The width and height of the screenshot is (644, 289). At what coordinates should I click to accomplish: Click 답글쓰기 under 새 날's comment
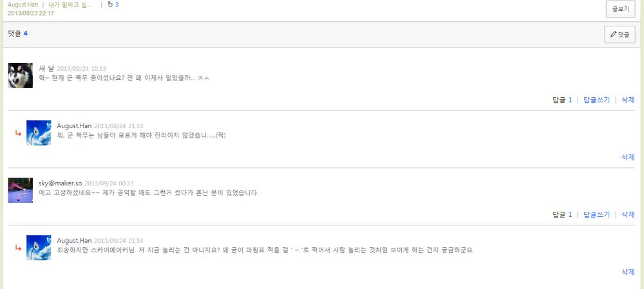596,100
